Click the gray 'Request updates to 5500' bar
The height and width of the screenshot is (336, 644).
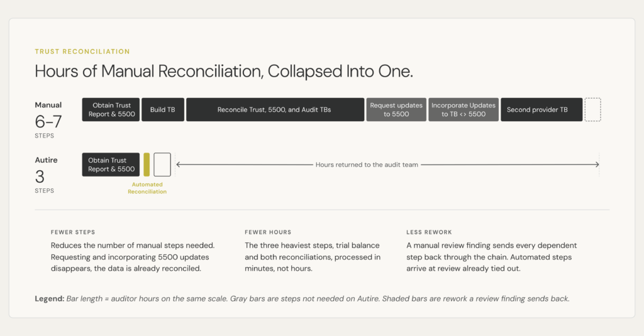tap(396, 109)
